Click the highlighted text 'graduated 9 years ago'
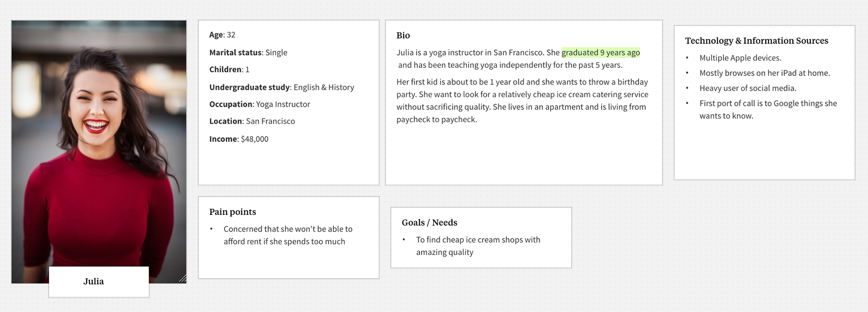The width and height of the screenshot is (868, 312). pyautogui.click(x=600, y=52)
